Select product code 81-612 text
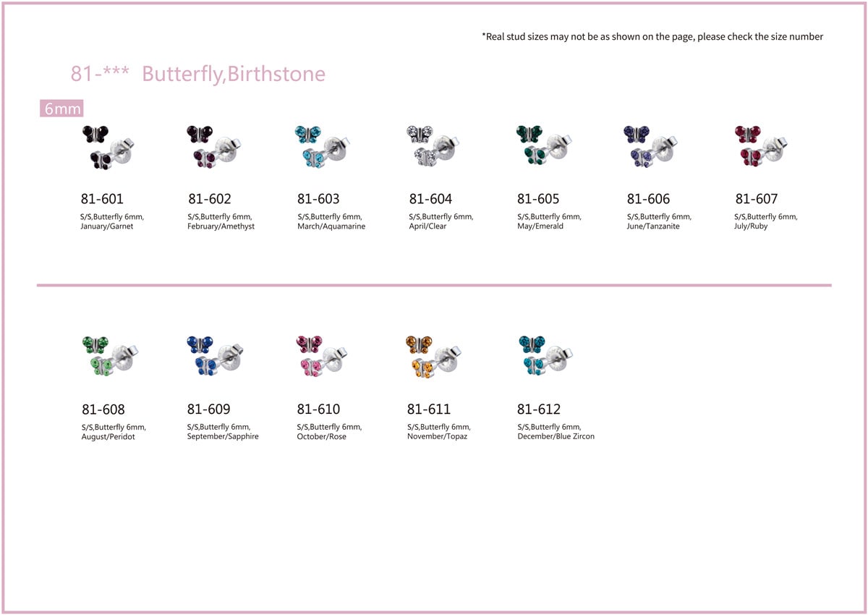This screenshot has height=615, width=868. tap(539, 409)
